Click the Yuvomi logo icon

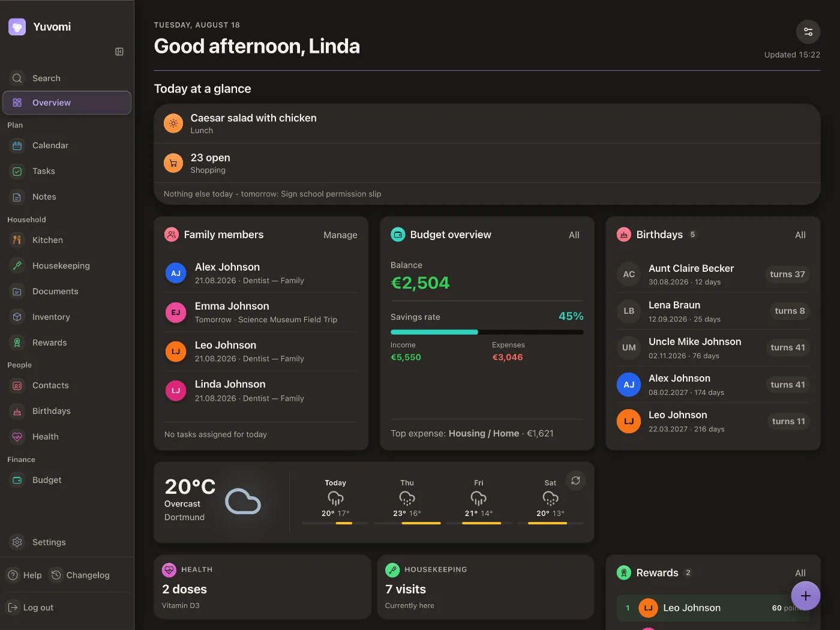pyautogui.click(x=17, y=27)
